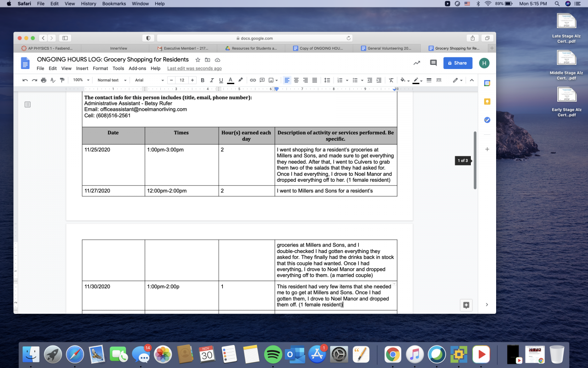Expand the Normal text style dropdown
Viewport: 588px width, 368px height.
tap(112, 80)
